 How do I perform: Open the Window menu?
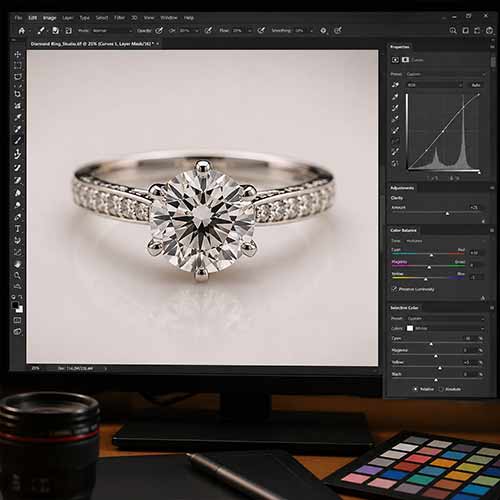[x=169, y=18]
